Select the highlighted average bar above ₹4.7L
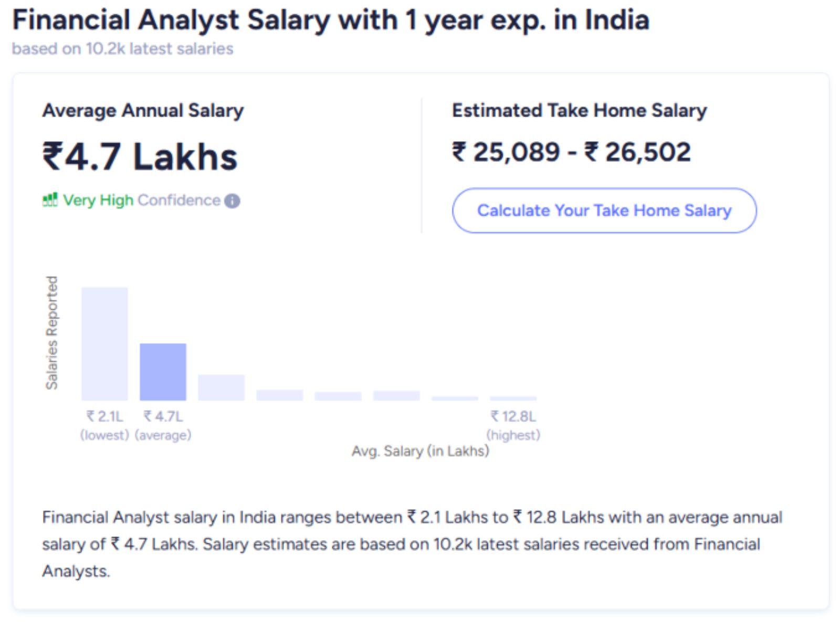Image resolution: width=840 pixels, height=630 pixels. 163,372
